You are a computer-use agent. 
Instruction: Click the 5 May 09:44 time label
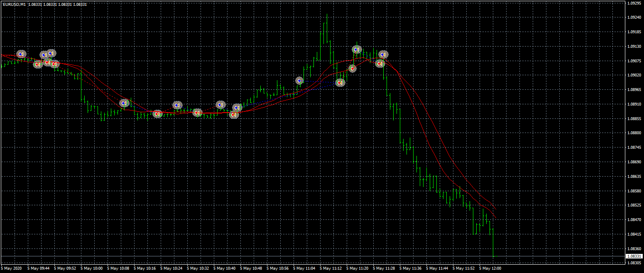[x=39, y=268]
